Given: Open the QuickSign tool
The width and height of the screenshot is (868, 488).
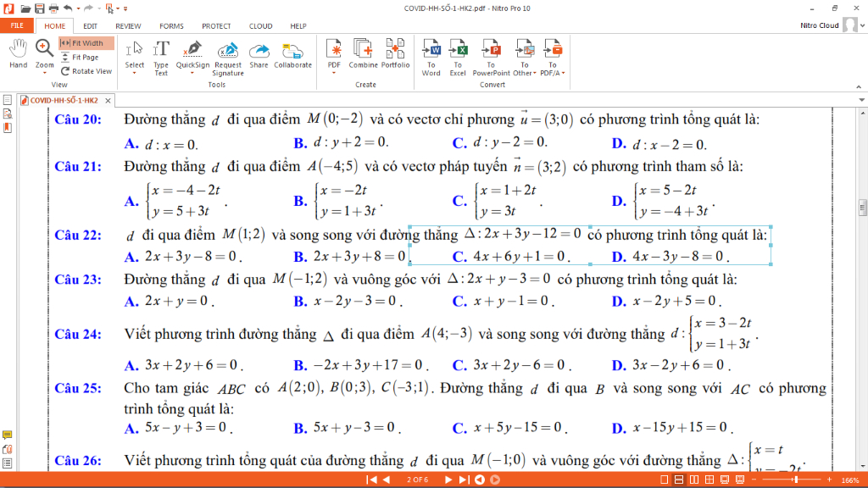Looking at the screenshot, I should (192, 57).
